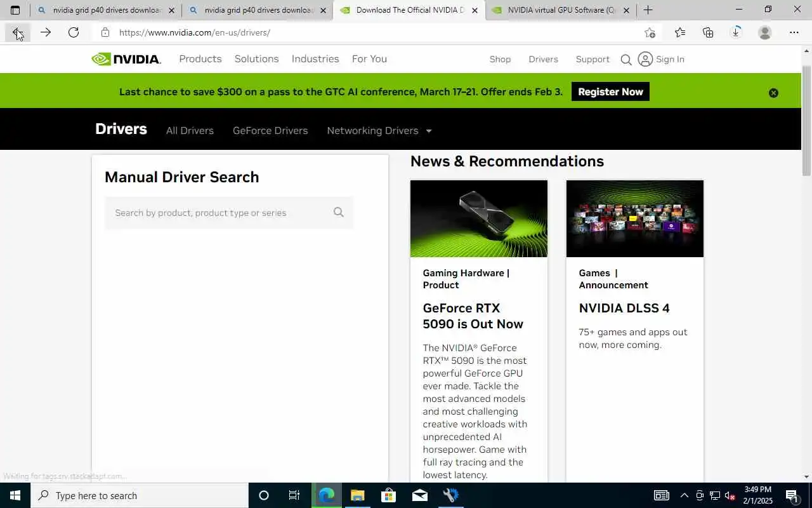Open the NVIDIA DLSS 4 headline
Screen dimensions: 812x508
624,308
